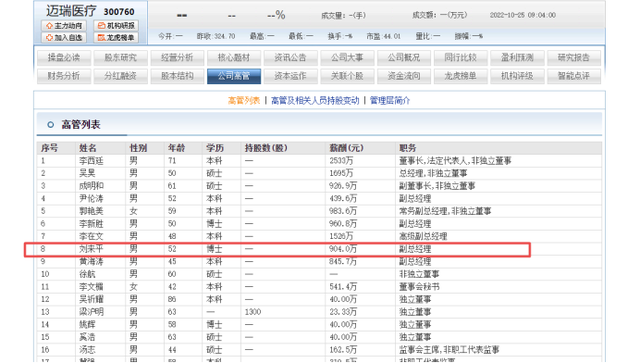Click the 姓名 column header

pos(88,148)
